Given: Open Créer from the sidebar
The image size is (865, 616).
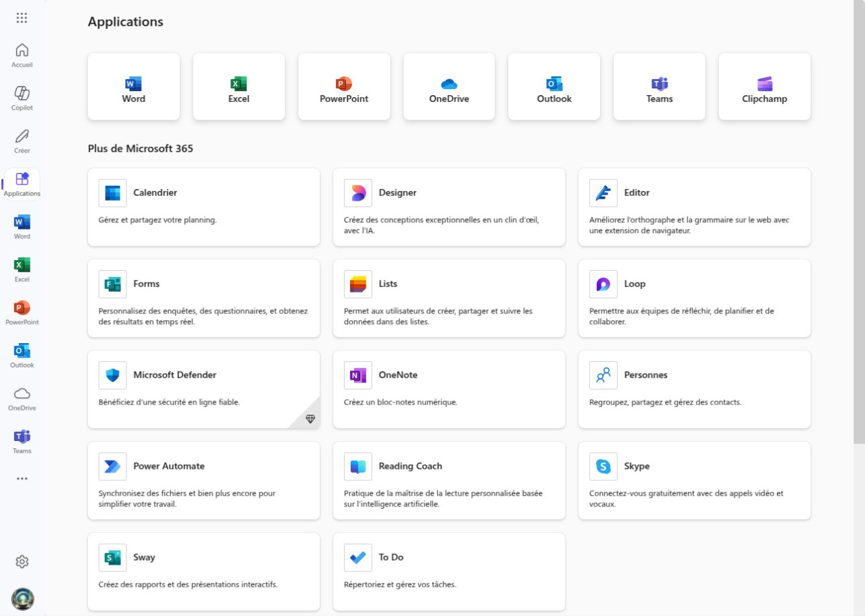Looking at the screenshot, I should pyautogui.click(x=22, y=140).
